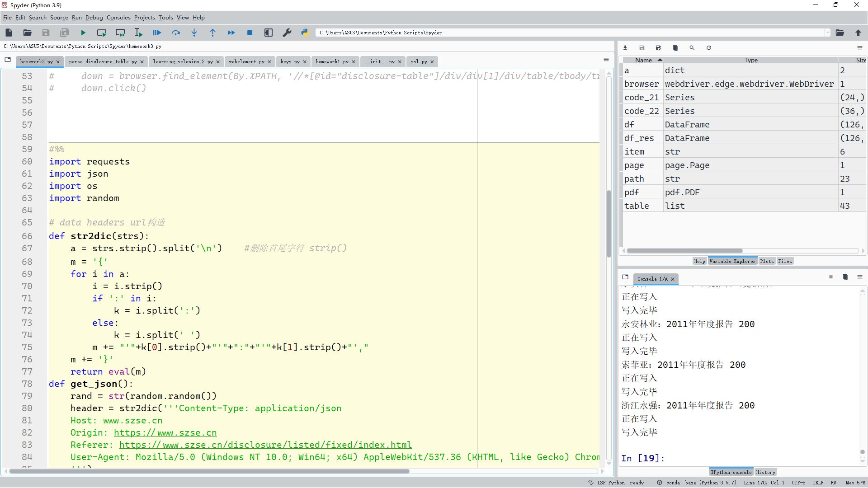This screenshot has height=488, width=868.
Task: Close the keys.py tab
Action: coord(305,62)
